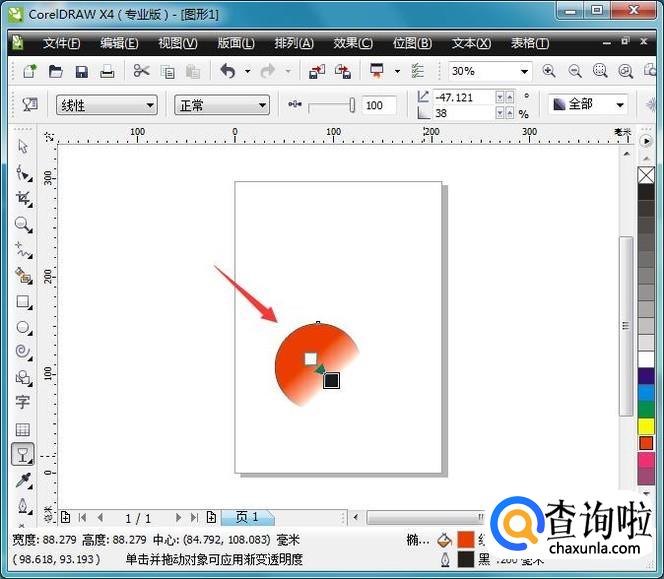The image size is (664, 579).
Task: Click the Cut scissors icon
Action: pyautogui.click(x=141, y=72)
